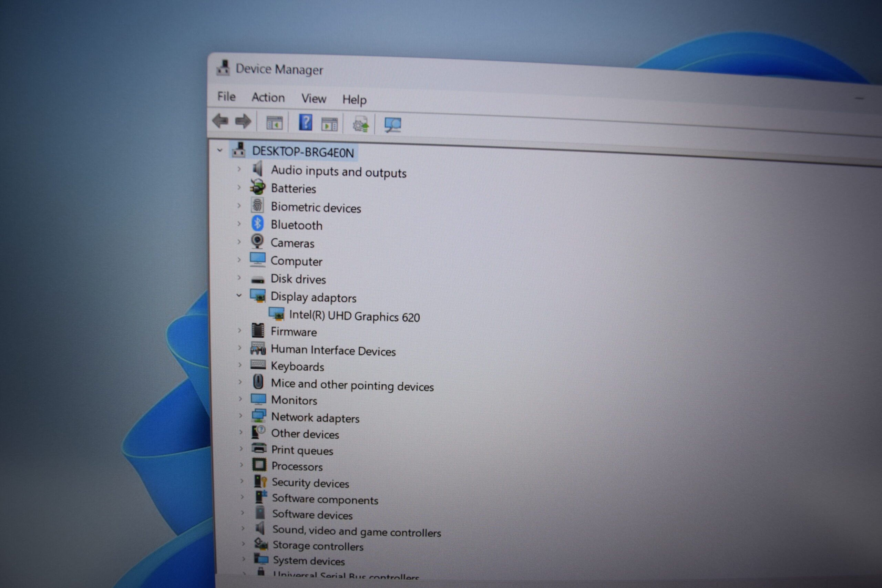Click the Intel UHD Graphics 620 device icon

click(277, 314)
